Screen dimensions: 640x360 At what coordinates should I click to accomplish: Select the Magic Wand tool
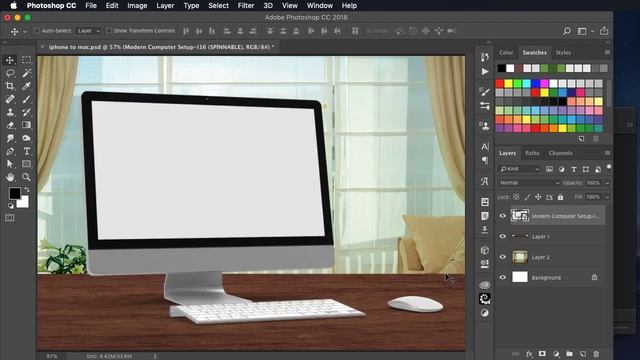27,73
